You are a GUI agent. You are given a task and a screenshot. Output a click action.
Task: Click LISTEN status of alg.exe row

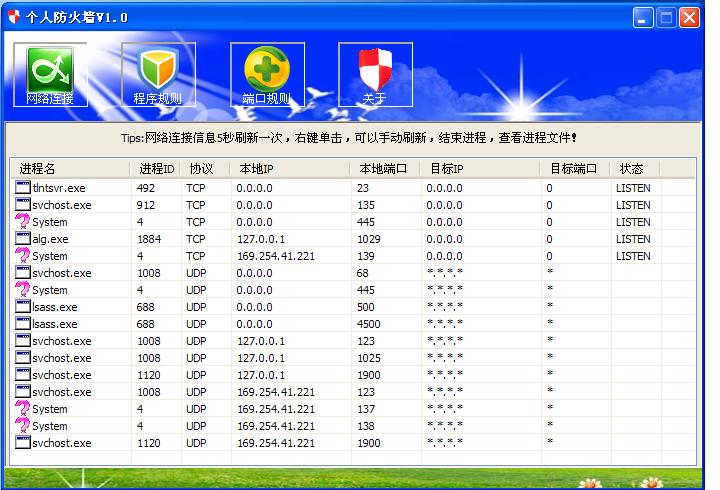point(633,239)
